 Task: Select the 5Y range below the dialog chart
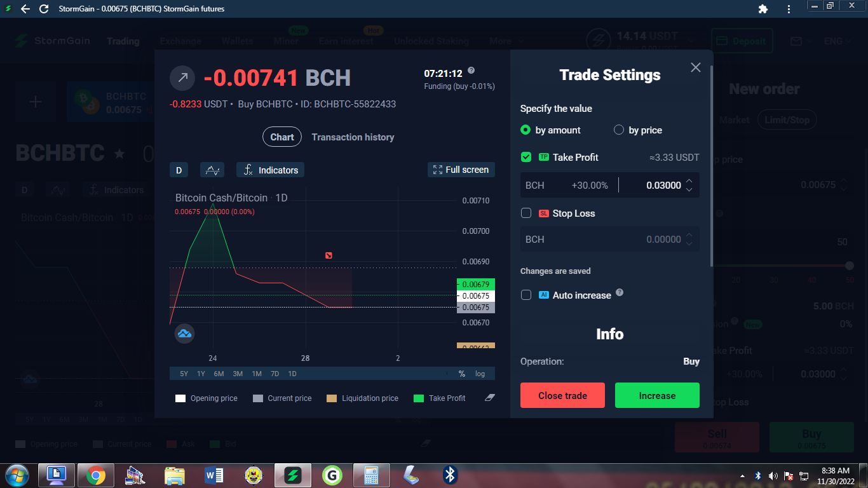point(184,374)
